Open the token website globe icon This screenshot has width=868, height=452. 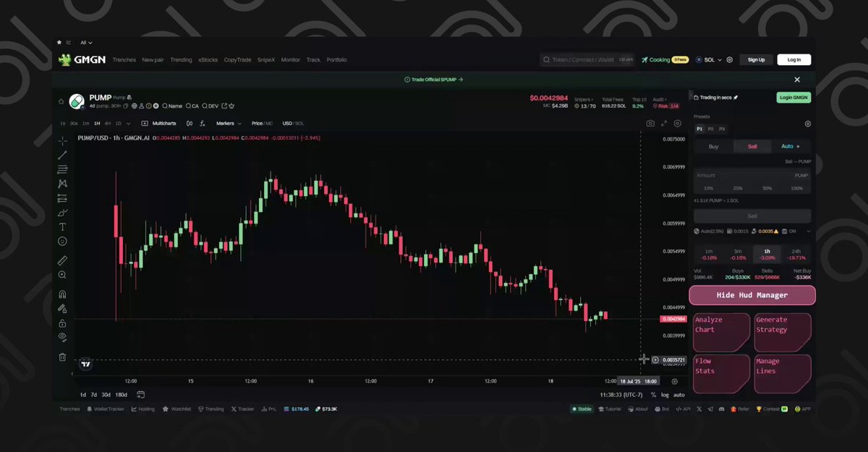click(135, 106)
